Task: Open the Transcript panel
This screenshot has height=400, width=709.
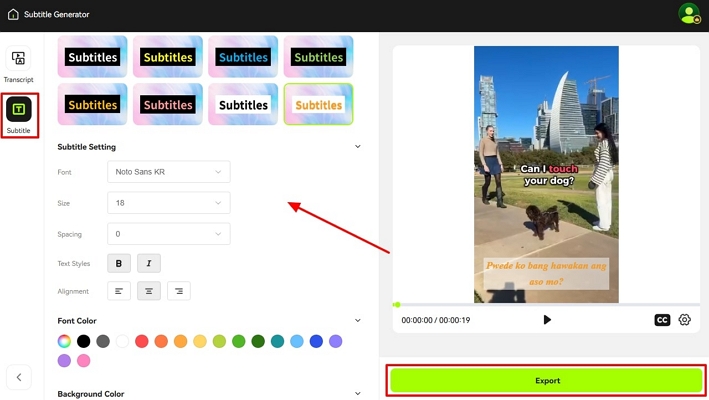Action: (19, 65)
